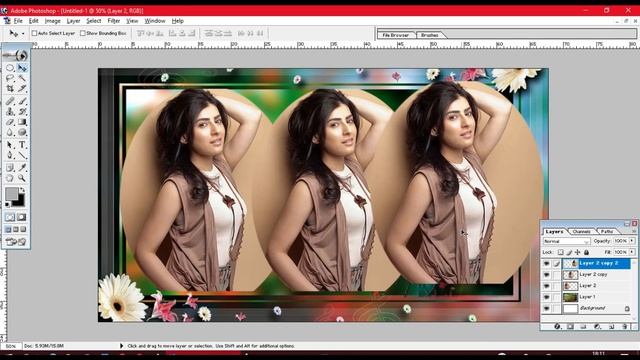Viewport: 640px width, 360px height.
Task: Open the Layer menu
Action: [x=73, y=21]
